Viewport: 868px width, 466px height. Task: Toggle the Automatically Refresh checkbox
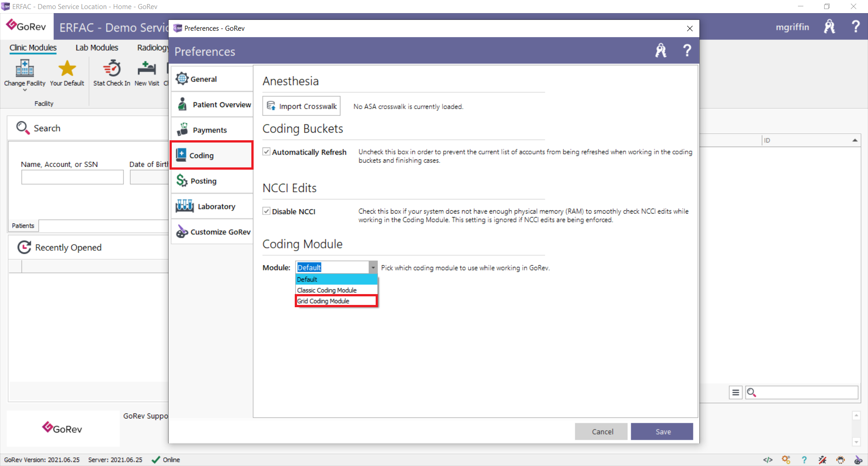(267, 152)
